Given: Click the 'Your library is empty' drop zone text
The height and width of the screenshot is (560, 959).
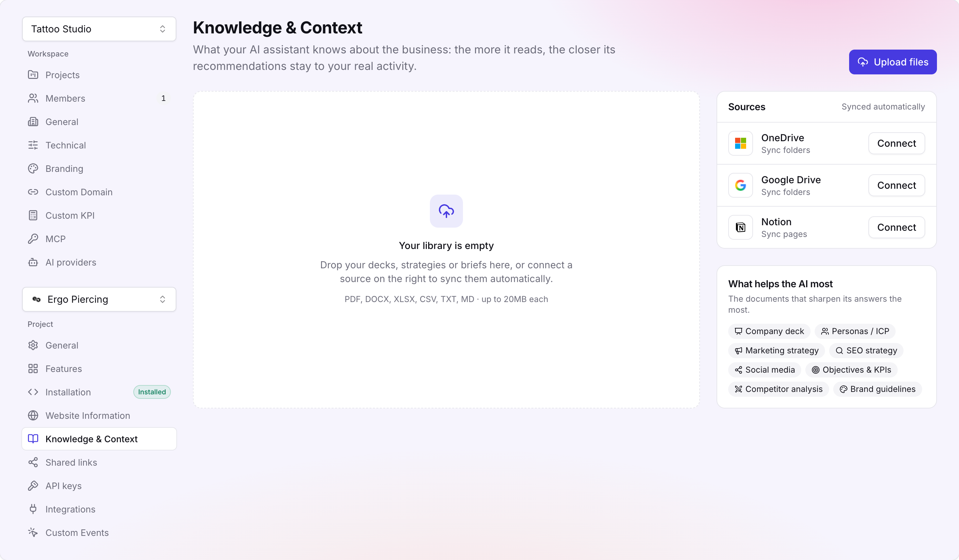Looking at the screenshot, I should (x=446, y=245).
